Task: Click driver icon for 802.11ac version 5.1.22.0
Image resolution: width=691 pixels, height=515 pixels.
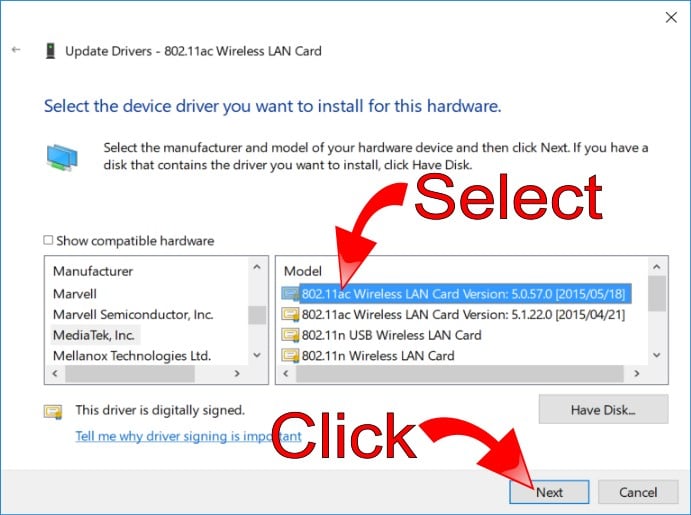Action: click(290, 315)
